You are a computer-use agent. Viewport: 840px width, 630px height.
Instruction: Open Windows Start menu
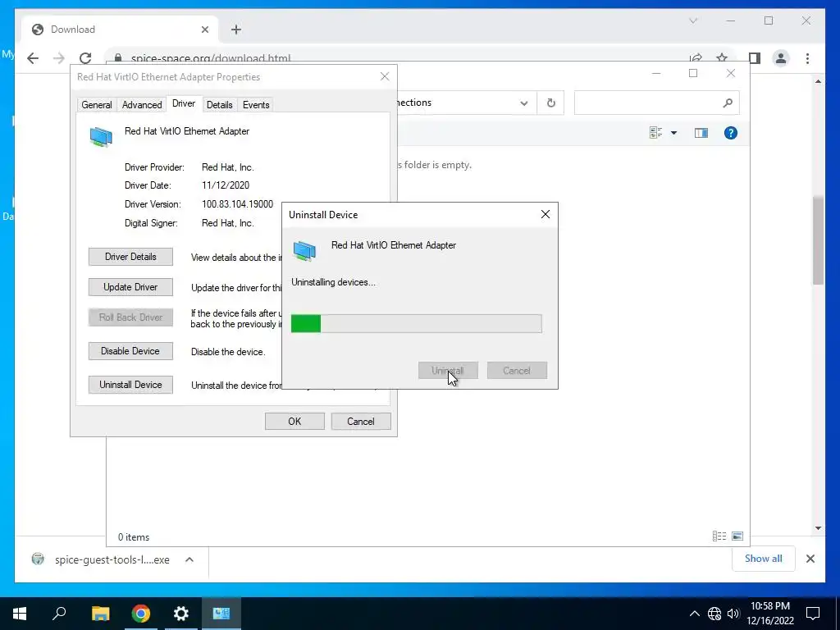pyautogui.click(x=20, y=613)
